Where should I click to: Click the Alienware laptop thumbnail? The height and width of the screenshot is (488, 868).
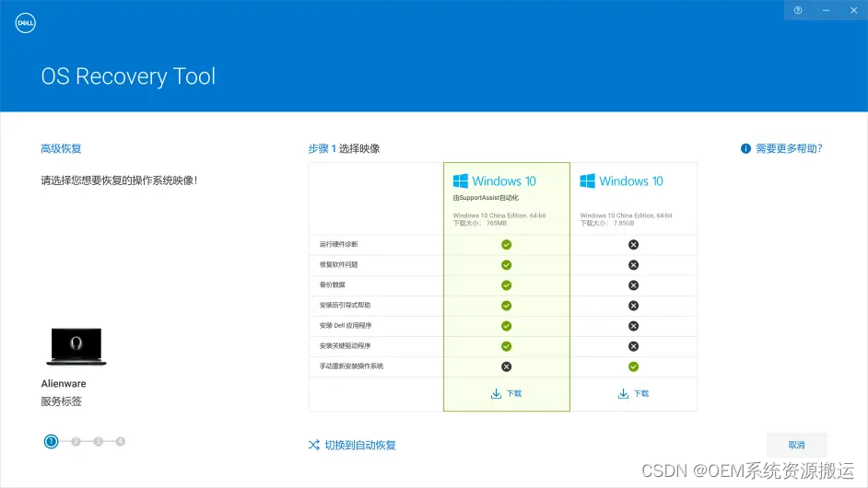(76, 346)
